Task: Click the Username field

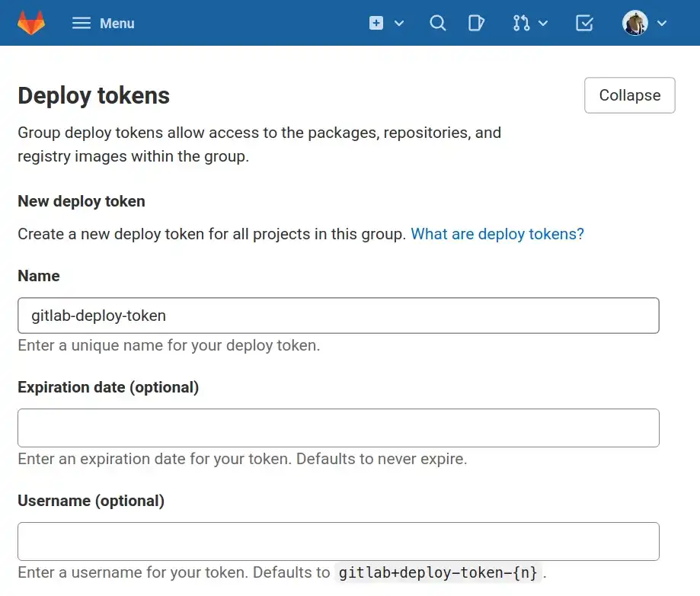Action: [x=338, y=541]
